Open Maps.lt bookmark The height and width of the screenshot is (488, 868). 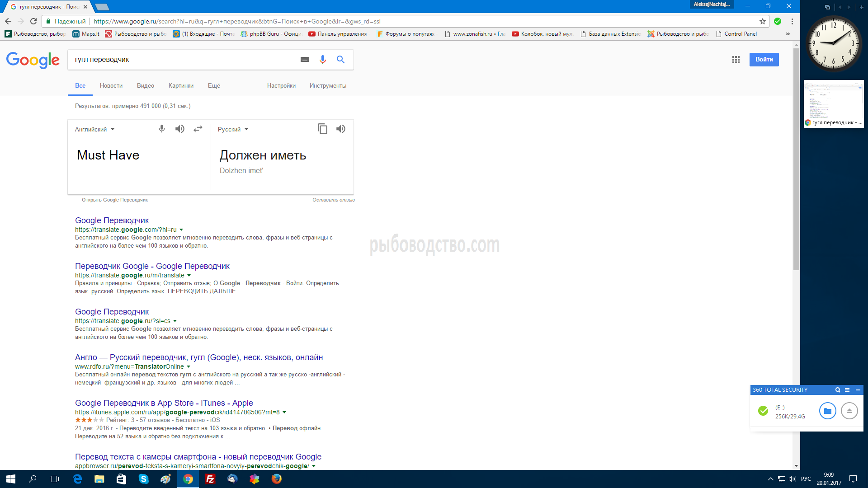(x=86, y=34)
